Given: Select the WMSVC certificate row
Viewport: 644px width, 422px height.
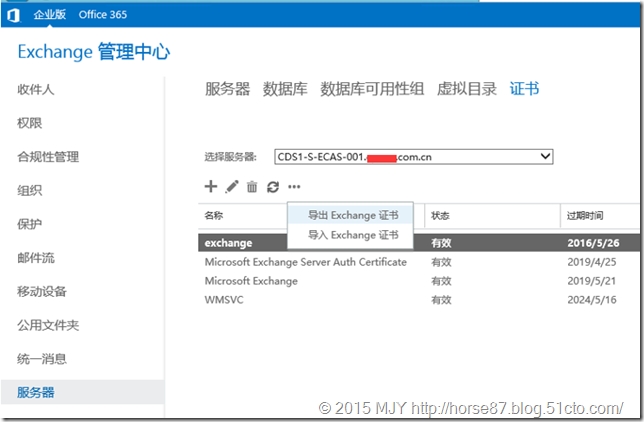Looking at the screenshot, I should (225, 300).
